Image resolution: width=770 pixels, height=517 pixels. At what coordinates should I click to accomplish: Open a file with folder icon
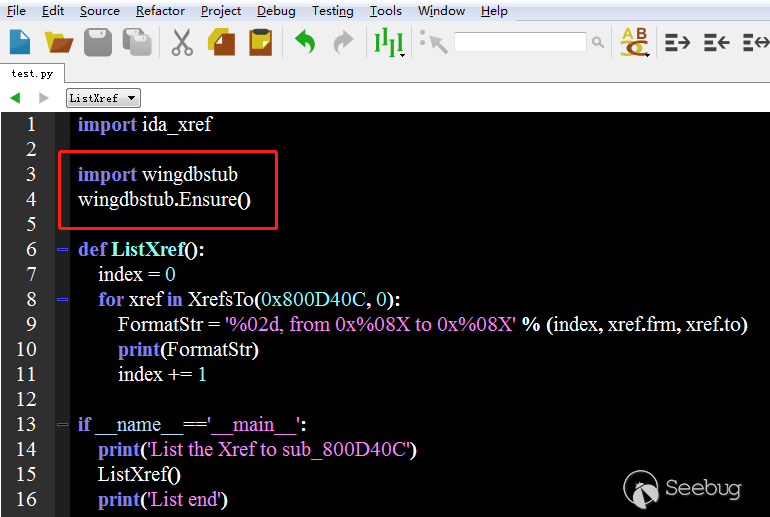(60, 42)
